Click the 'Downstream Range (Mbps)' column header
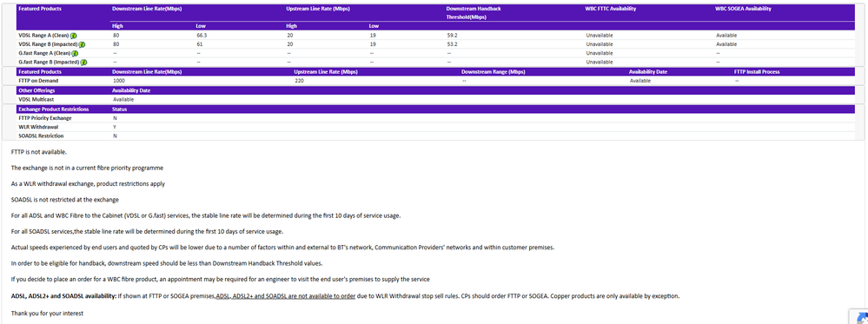Image resolution: width=868 pixels, height=324 pixels. coord(494,72)
